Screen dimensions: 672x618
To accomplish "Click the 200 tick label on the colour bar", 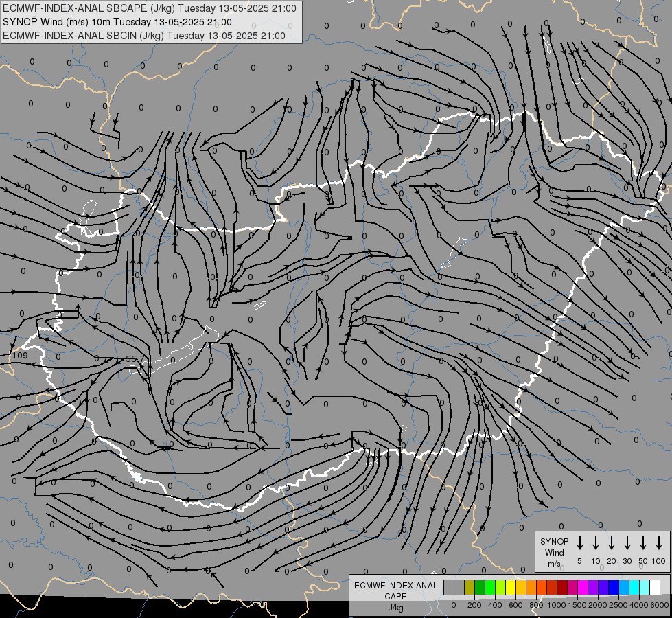I will tap(474, 605).
